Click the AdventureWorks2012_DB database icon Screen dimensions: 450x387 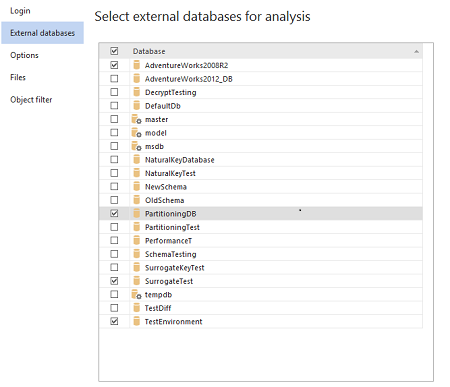pyautogui.click(x=136, y=79)
